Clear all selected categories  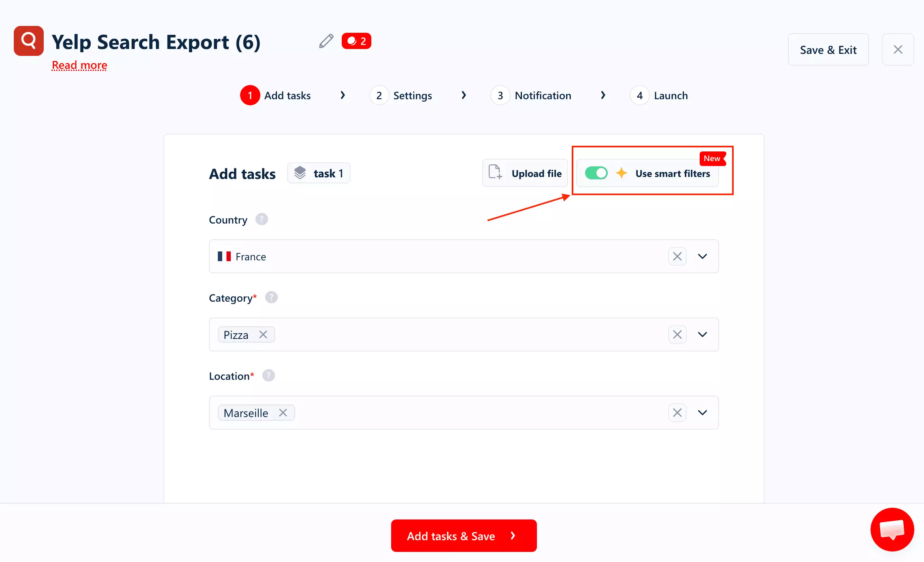(x=677, y=334)
